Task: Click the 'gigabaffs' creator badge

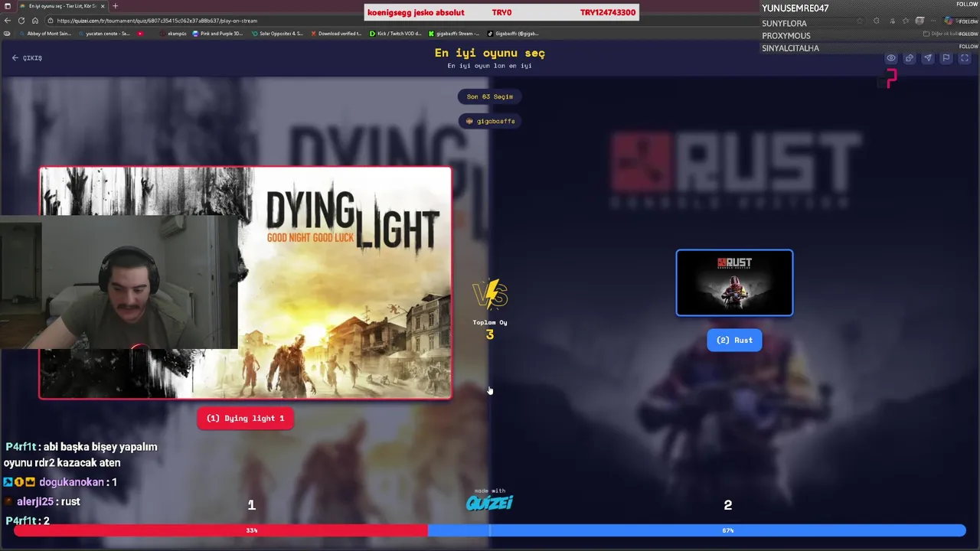Action: pyautogui.click(x=490, y=121)
